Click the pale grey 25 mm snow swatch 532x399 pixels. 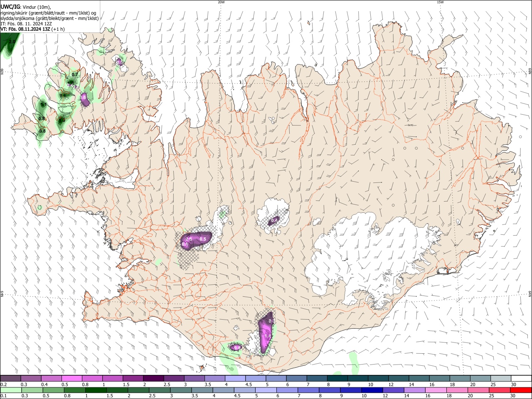[501, 379]
